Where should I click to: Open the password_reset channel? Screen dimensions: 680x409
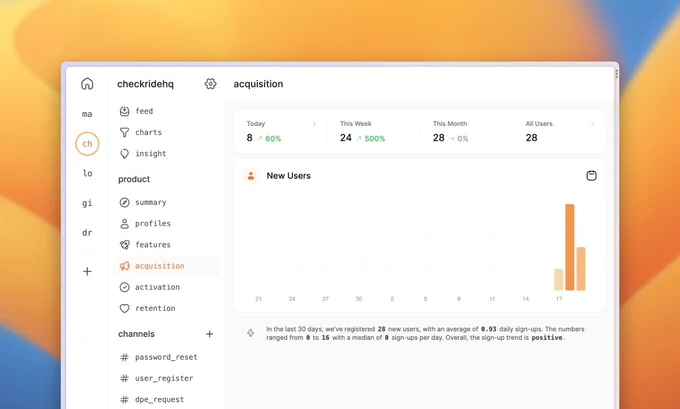coord(167,357)
